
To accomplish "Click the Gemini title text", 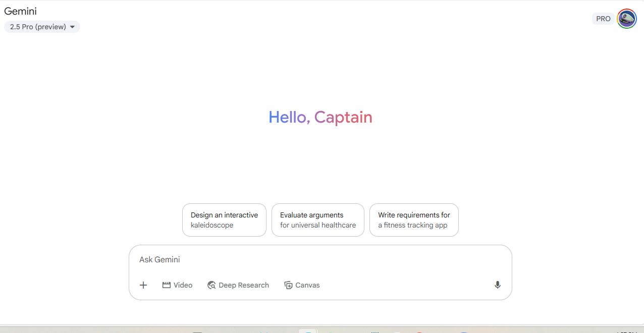I will coord(20,11).
